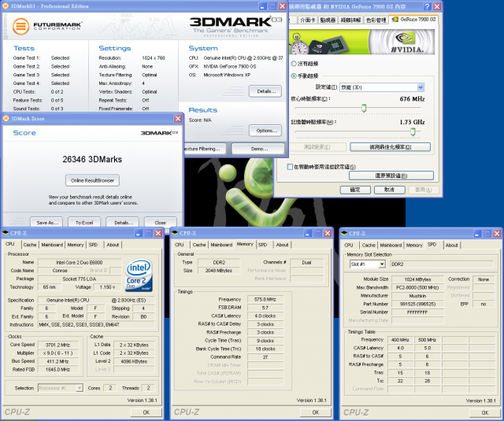Image resolution: width=504 pixels, height=421 pixels.
Task: Click the Max Bandwidth PC2-8000 field
Action: point(417,287)
